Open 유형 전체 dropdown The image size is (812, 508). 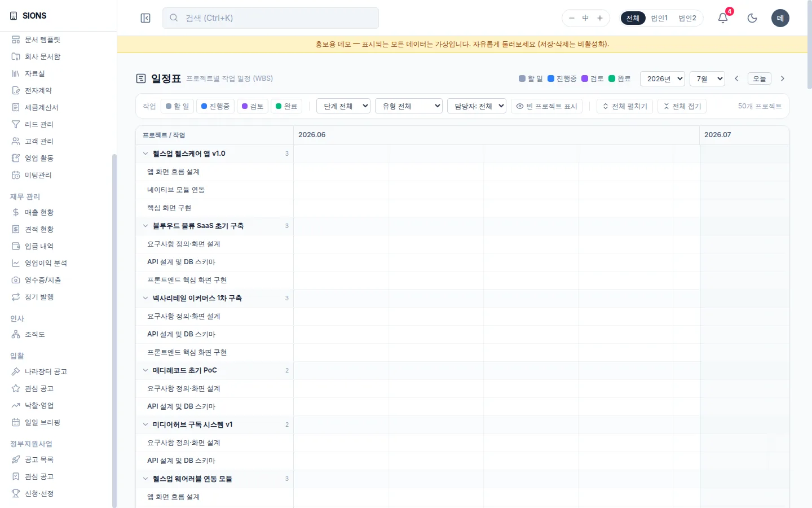tap(409, 106)
